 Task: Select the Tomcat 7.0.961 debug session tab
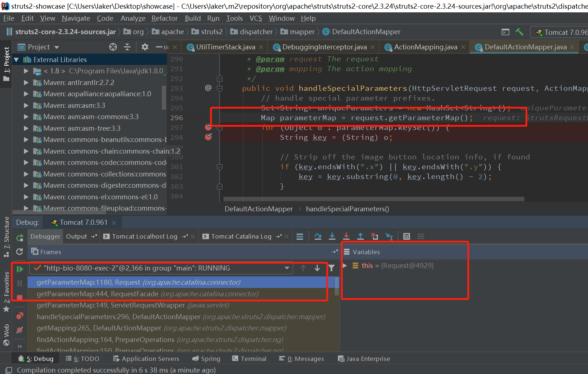click(x=84, y=222)
